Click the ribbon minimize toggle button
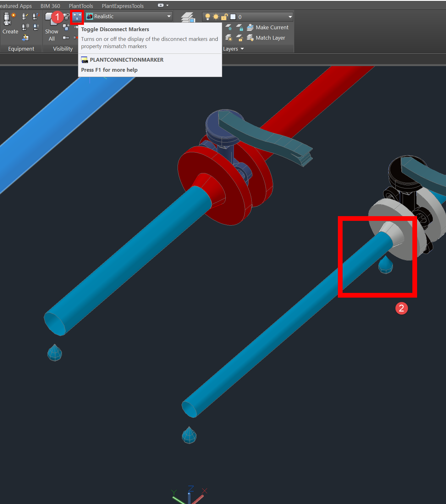The width and height of the screenshot is (446, 504). [x=161, y=5]
